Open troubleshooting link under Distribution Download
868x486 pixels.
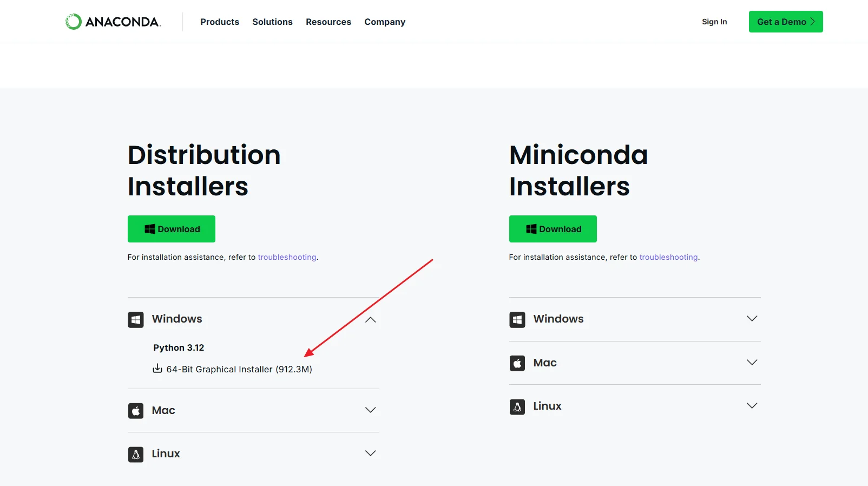tap(287, 257)
